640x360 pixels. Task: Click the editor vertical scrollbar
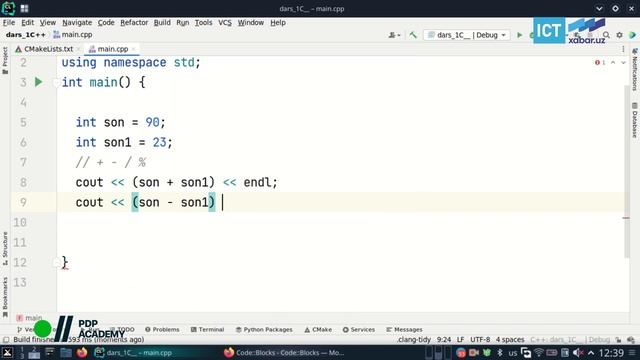click(627, 171)
